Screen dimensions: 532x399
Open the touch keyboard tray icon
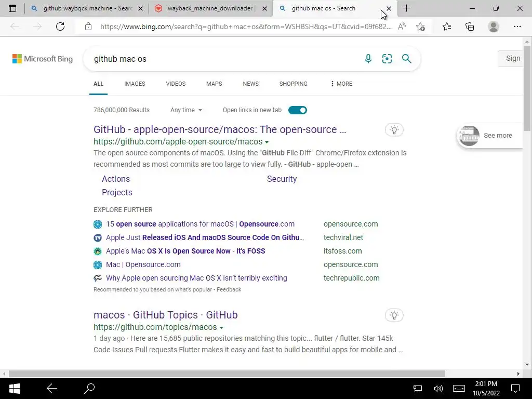coord(459,389)
